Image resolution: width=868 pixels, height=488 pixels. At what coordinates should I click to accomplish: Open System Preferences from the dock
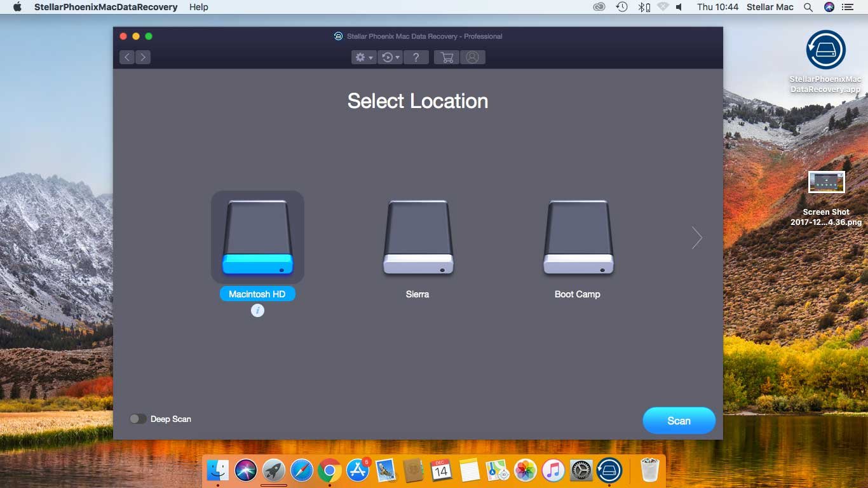pyautogui.click(x=581, y=470)
